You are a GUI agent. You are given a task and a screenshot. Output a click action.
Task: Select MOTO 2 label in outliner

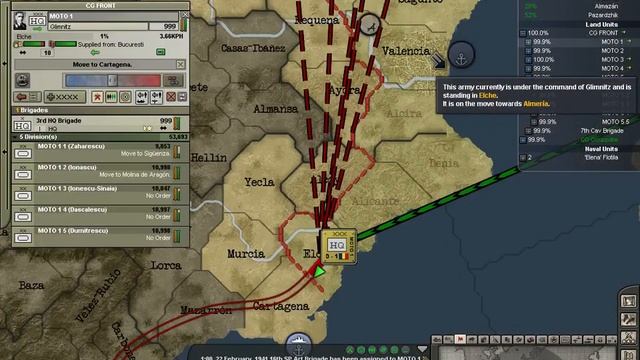(x=612, y=51)
